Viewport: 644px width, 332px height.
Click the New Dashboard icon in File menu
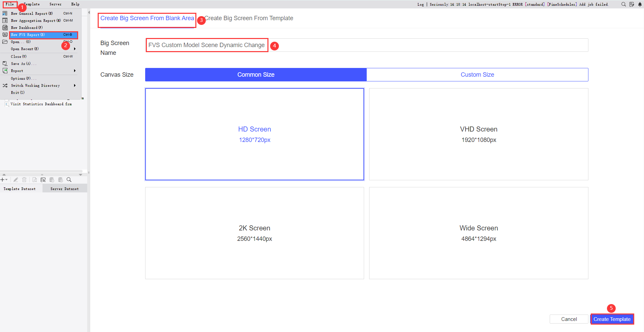pos(5,28)
